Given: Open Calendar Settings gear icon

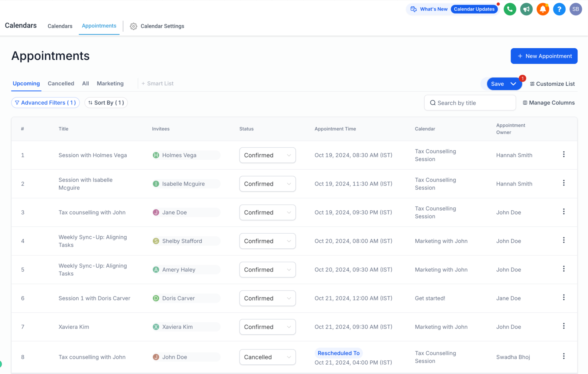Looking at the screenshot, I should click(133, 26).
